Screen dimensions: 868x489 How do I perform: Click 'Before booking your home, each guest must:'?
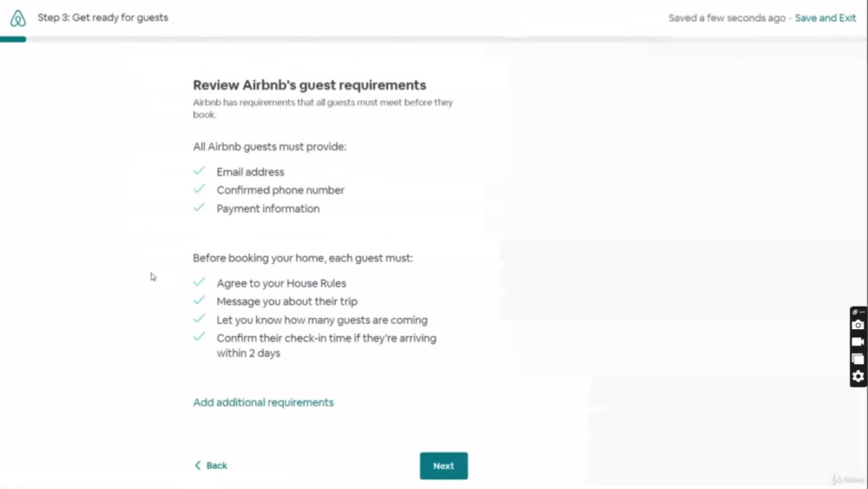pos(303,258)
